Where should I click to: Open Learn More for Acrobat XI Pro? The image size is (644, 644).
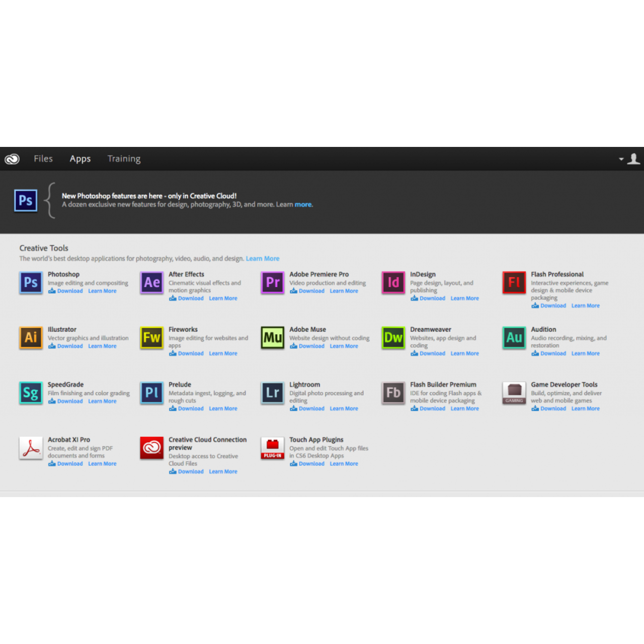[102, 464]
